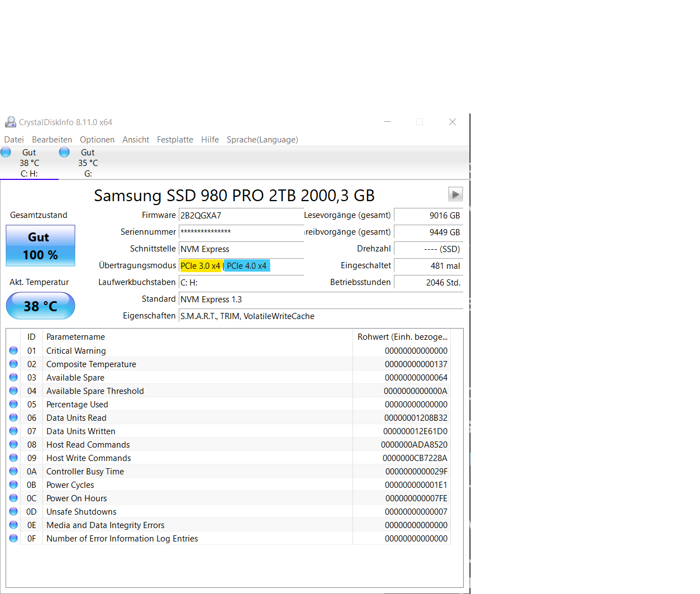Select the C: H: drive status orb
The height and width of the screenshot is (594, 700).
tap(6, 152)
